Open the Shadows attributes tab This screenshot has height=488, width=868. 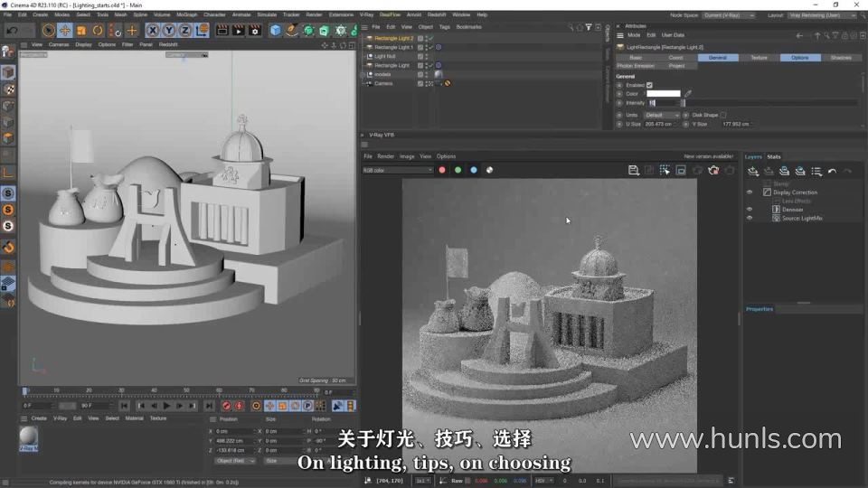click(841, 58)
